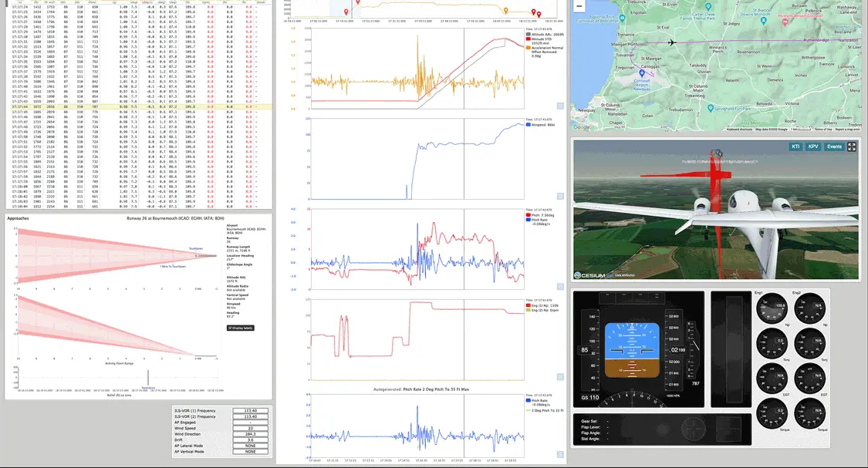Viewport: 868px width, 468px height.
Task: Click the orange marker on overview timeline
Action: (x=505, y=12)
